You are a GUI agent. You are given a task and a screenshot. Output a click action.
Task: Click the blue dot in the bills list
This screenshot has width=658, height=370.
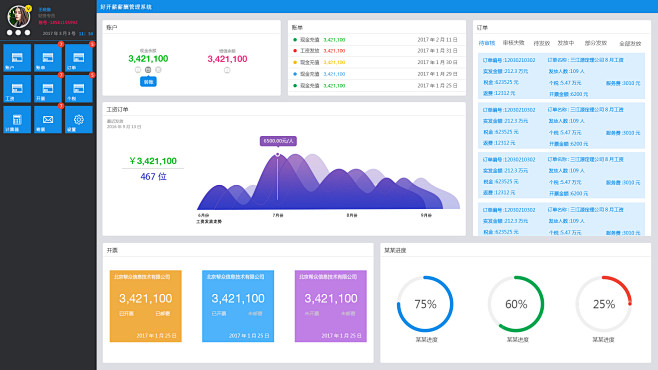click(295, 74)
